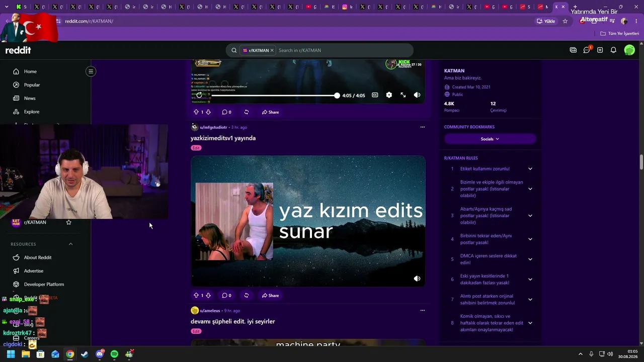Viewport: 644px width, 362px height.
Task: Expand rule 3 Abartı/Aşırıya kaçmış sad
Action: pos(530,216)
